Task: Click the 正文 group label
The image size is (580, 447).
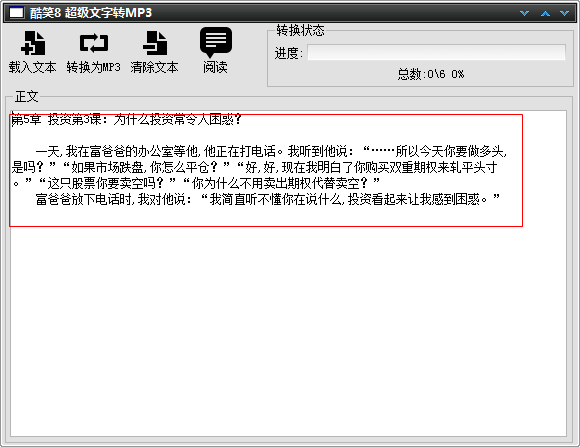Action: (26, 97)
